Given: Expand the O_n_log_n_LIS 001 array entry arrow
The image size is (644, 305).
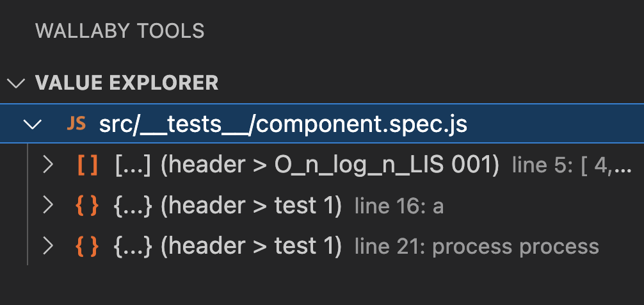Looking at the screenshot, I should click(49, 165).
